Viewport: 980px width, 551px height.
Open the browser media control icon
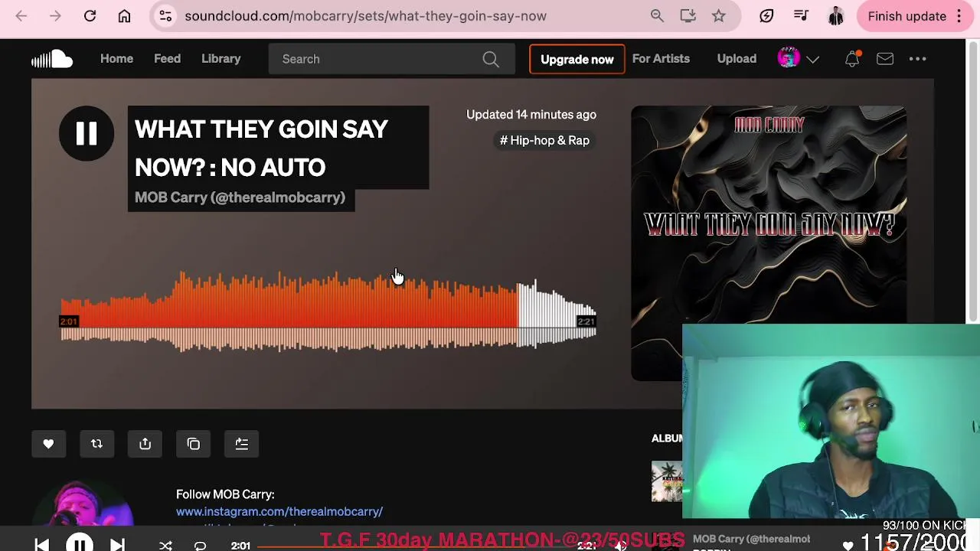coord(801,16)
